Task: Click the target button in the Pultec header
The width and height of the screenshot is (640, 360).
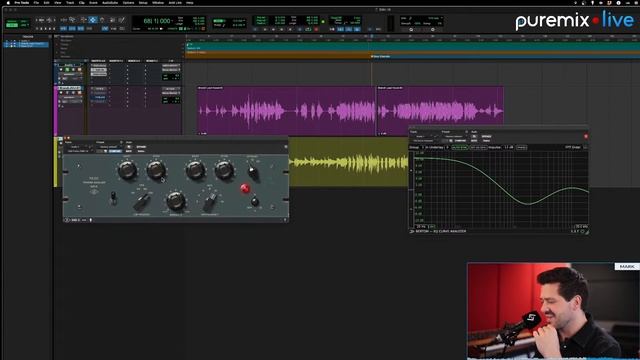Action: (286, 147)
